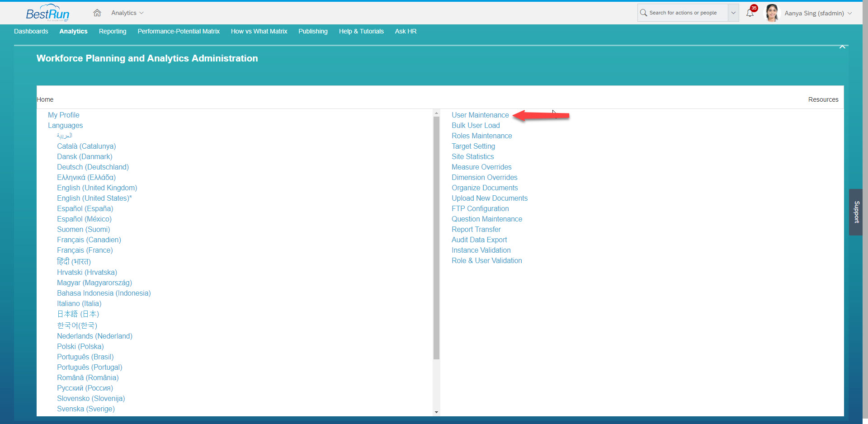Select Bahasa Indonesia language
The width and height of the screenshot is (868, 424).
point(104,293)
